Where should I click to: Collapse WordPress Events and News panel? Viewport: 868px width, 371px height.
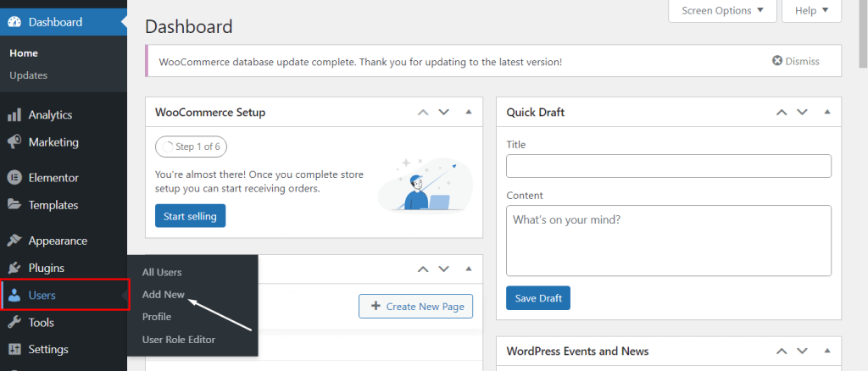(827, 352)
